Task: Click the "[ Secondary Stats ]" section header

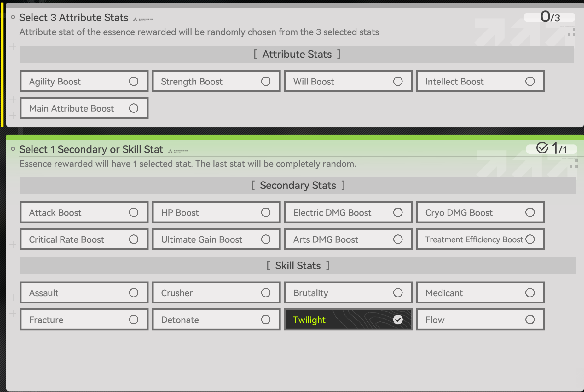Action: [298, 185]
